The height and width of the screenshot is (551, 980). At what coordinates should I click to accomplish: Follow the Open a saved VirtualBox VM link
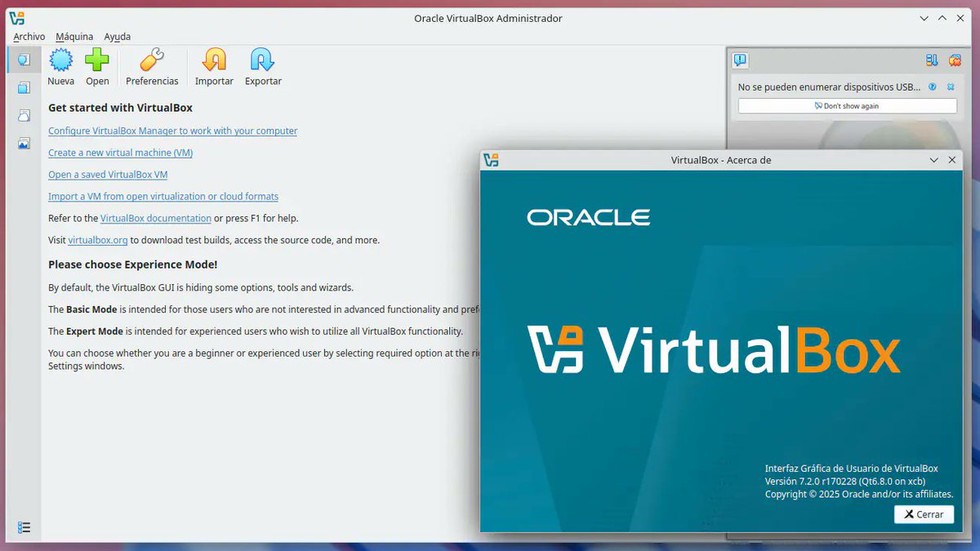[x=108, y=175]
